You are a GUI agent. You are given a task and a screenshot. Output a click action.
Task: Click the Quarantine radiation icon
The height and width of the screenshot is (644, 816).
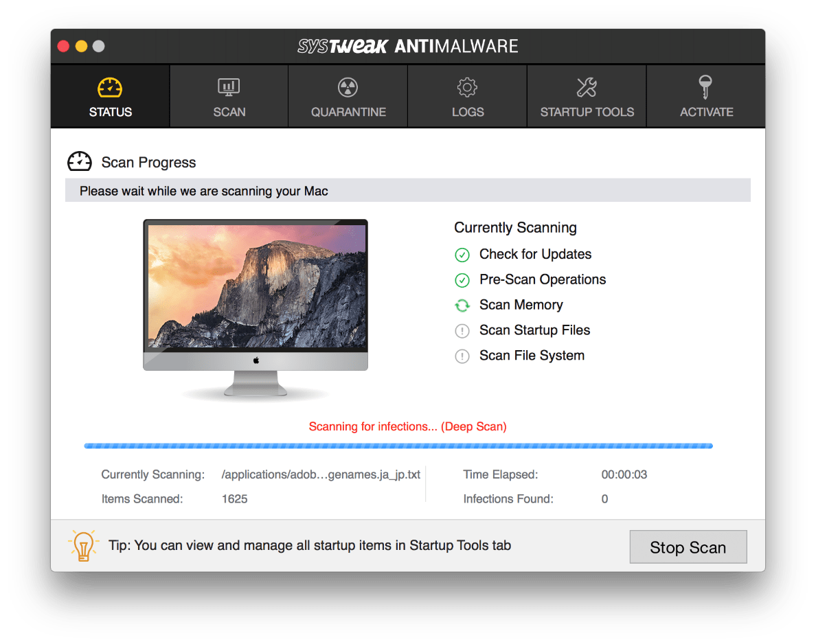point(348,87)
